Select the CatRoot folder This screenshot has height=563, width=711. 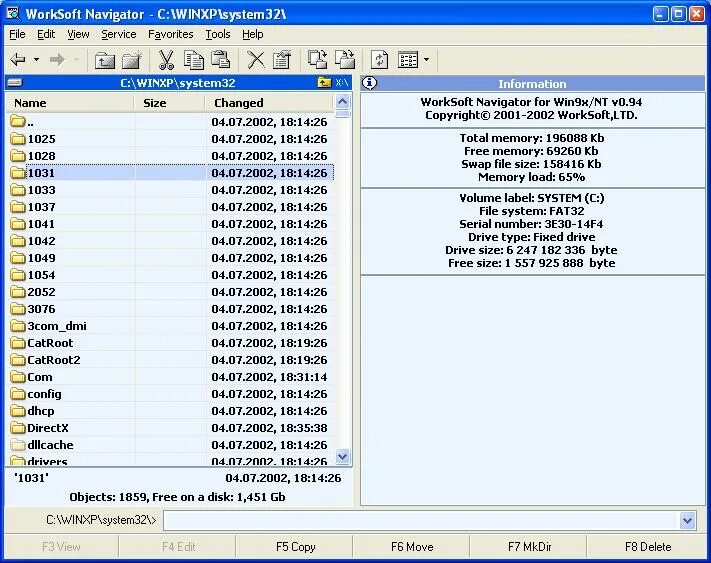(170, 343)
